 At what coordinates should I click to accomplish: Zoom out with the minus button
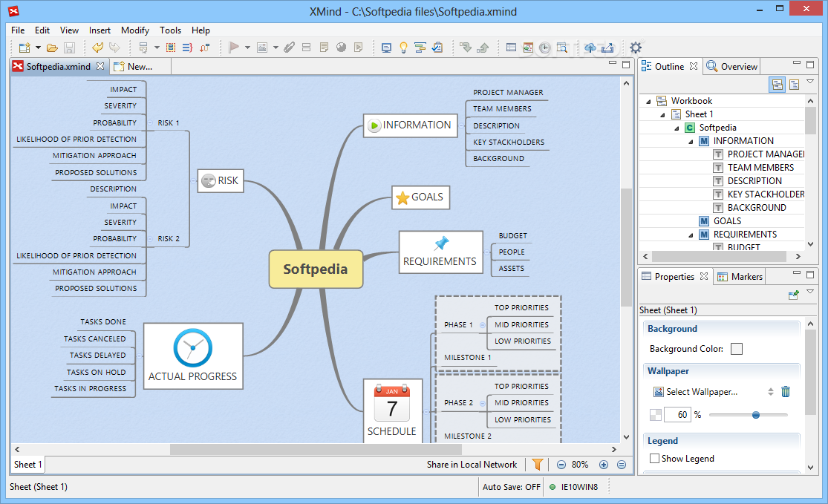click(561, 465)
